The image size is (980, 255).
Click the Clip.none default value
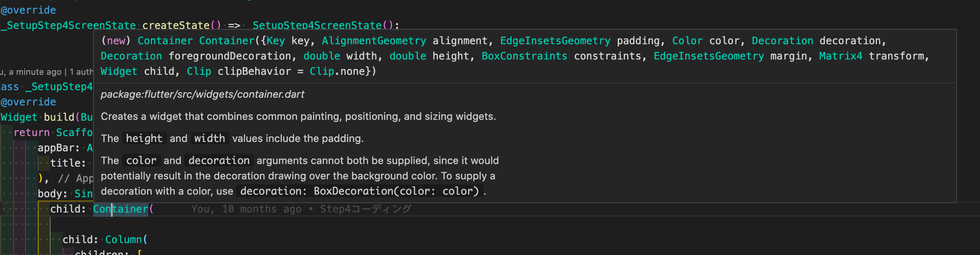(x=337, y=71)
